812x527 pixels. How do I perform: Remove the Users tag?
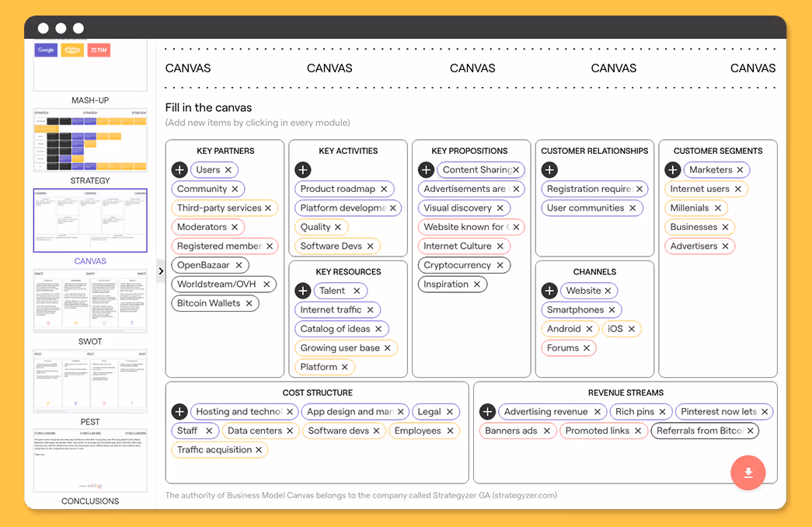point(228,170)
